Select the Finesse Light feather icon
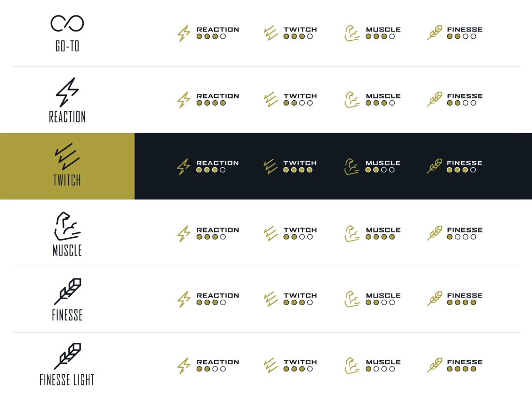 click(x=67, y=356)
